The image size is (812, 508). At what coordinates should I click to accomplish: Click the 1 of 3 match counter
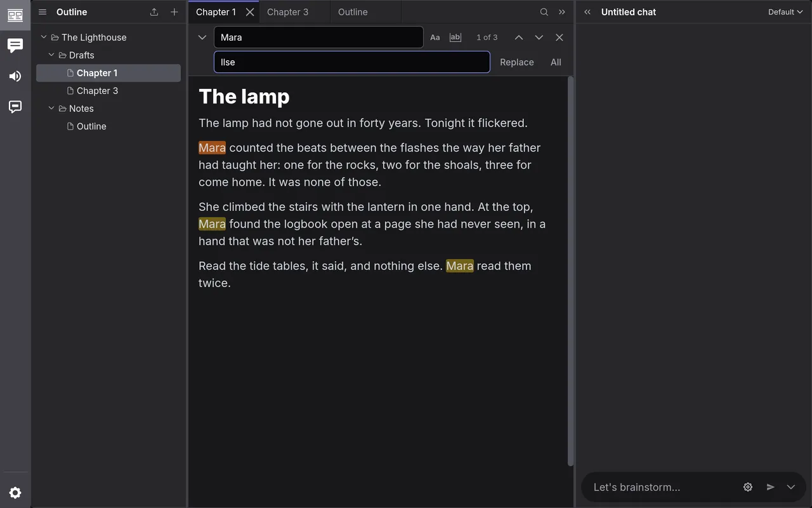click(487, 37)
